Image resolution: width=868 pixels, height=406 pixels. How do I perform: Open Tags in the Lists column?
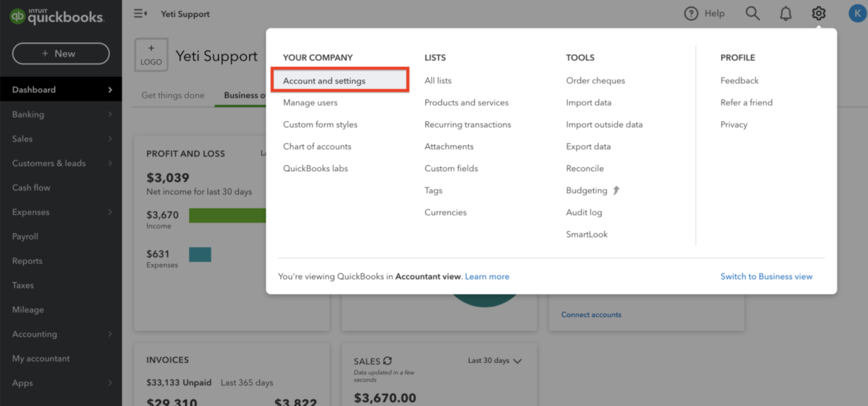coord(433,190)
